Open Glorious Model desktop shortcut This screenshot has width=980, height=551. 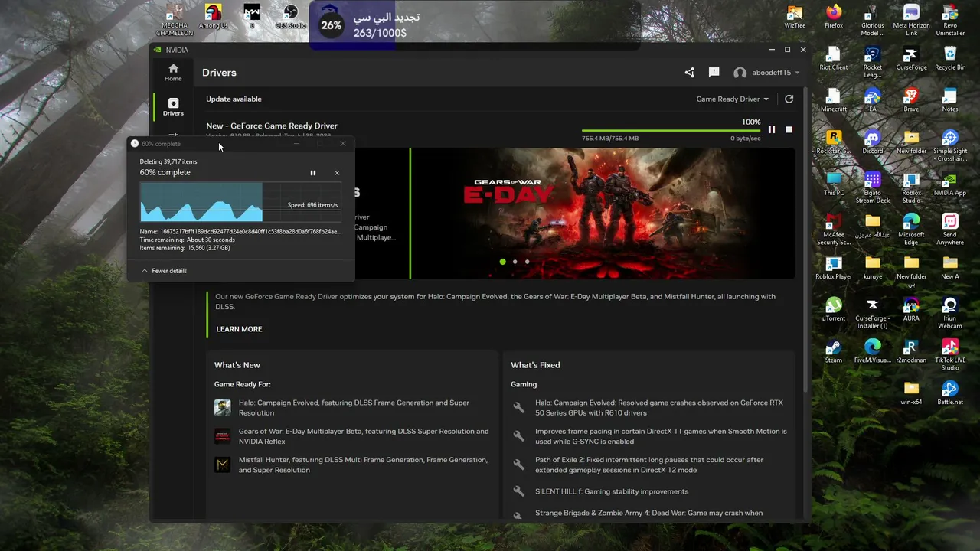tap(873, 20)
